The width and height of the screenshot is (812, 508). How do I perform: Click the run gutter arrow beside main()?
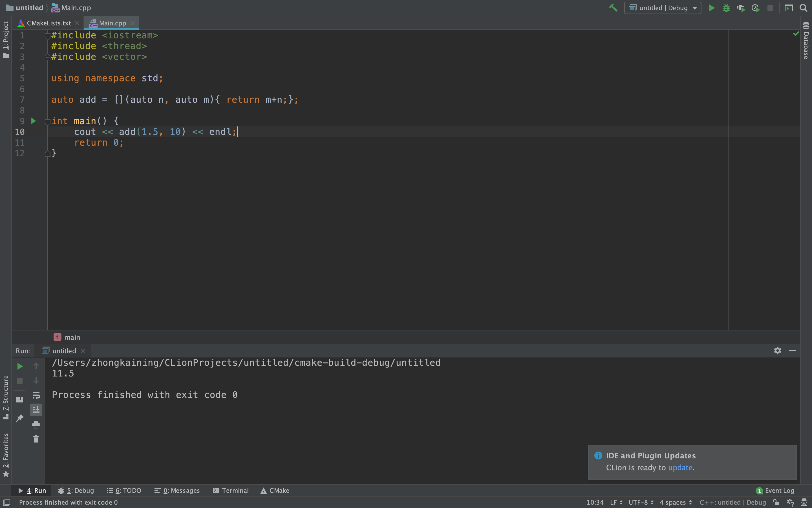[34, 121]
